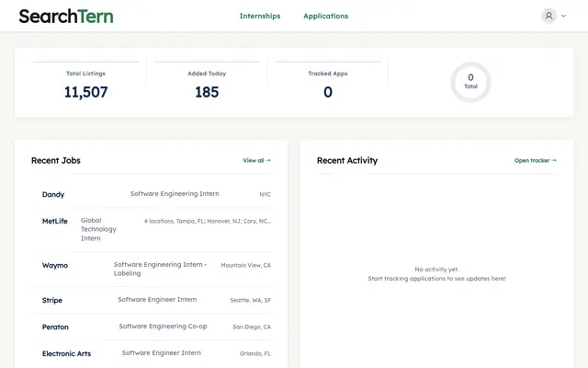588x368 pixels.
Task: Click Seattle, WA, SF location text
Action: tap(251, 300)
